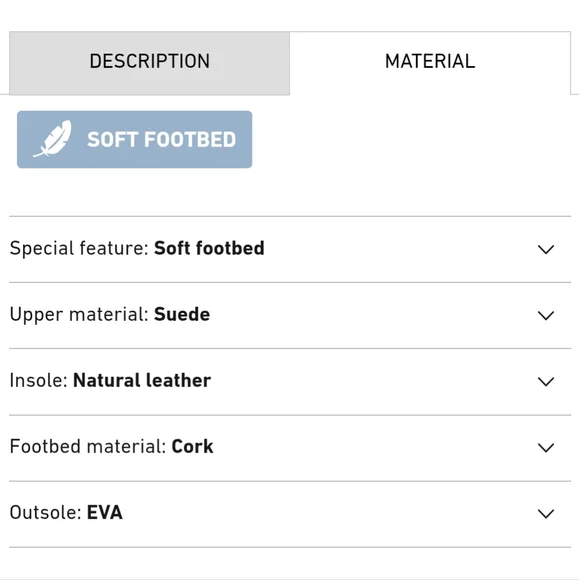
Task: Click the bold Cork label
Action: click(192, 446)
